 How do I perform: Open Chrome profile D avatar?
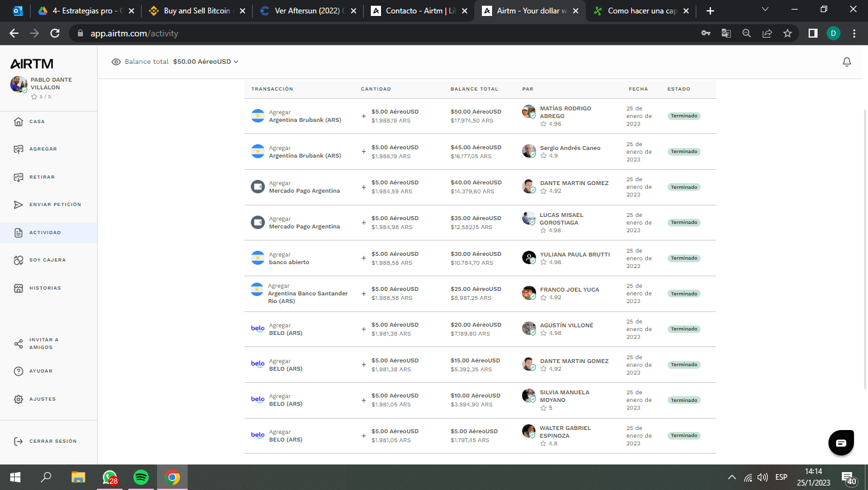834,33
